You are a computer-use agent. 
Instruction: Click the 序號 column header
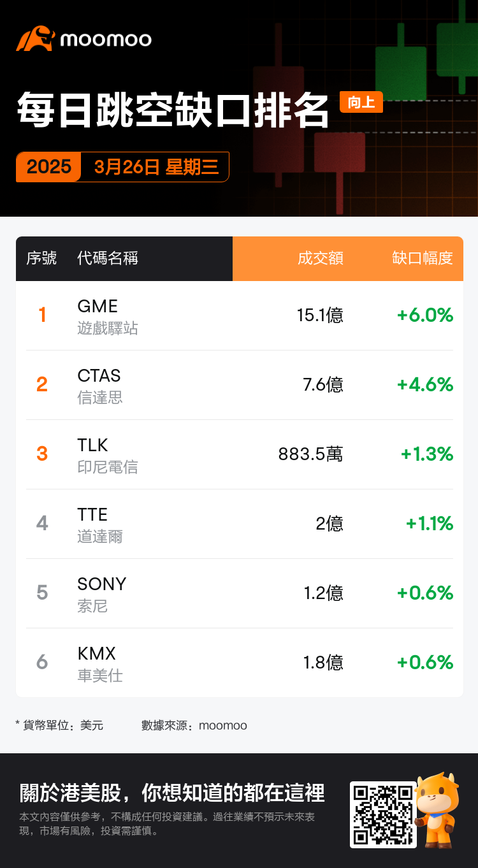point(41,258)
